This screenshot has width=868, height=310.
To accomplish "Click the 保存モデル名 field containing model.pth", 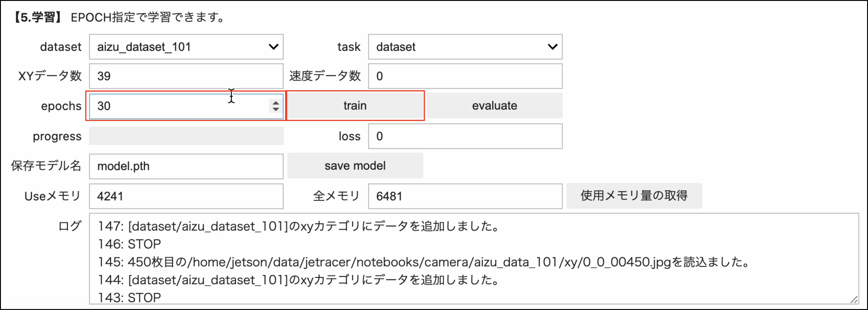I will 186,166.
